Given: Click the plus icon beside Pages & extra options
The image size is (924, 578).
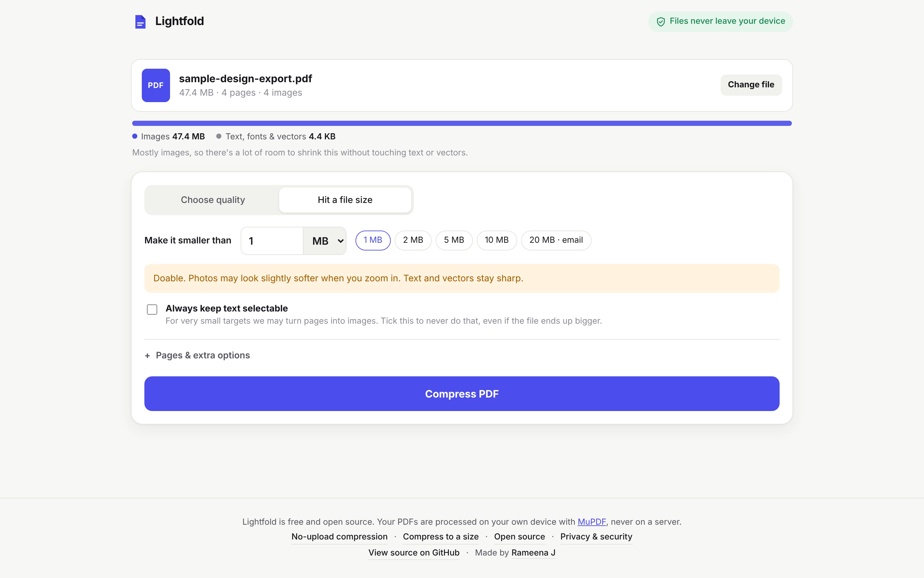Looking at the screenshot, I should 147,356.
